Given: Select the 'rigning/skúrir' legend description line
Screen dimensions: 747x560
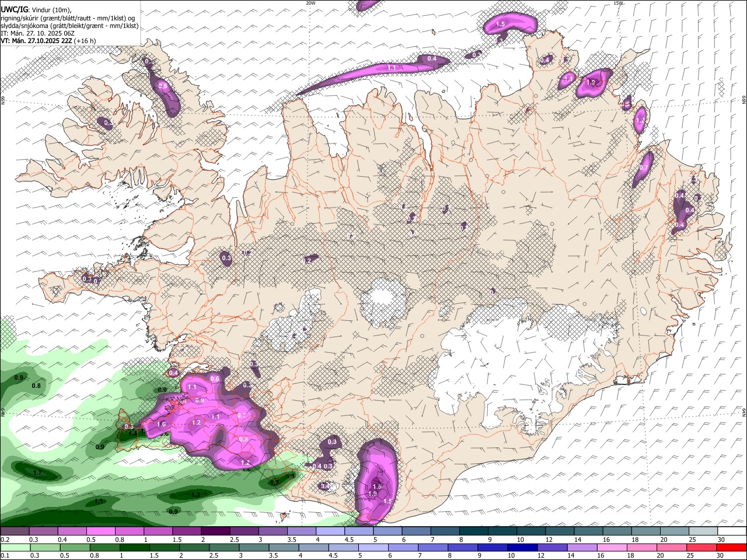Looking at the screenshot, I should pyautogui.click(x=68, y=17).
